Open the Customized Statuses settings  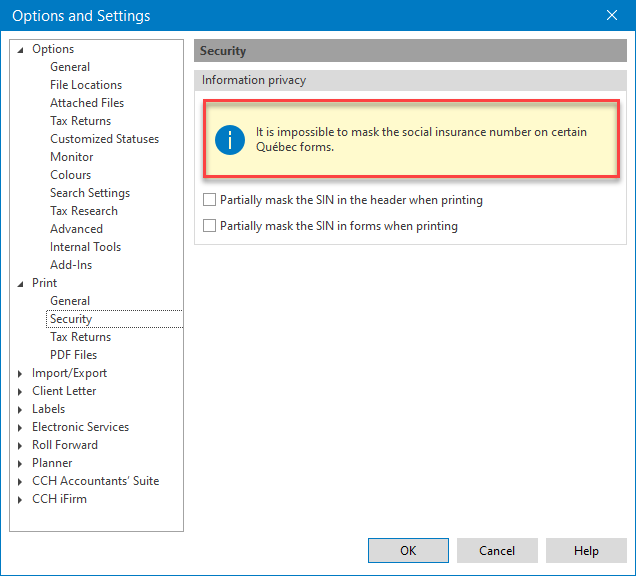click(x=104, y=139)
